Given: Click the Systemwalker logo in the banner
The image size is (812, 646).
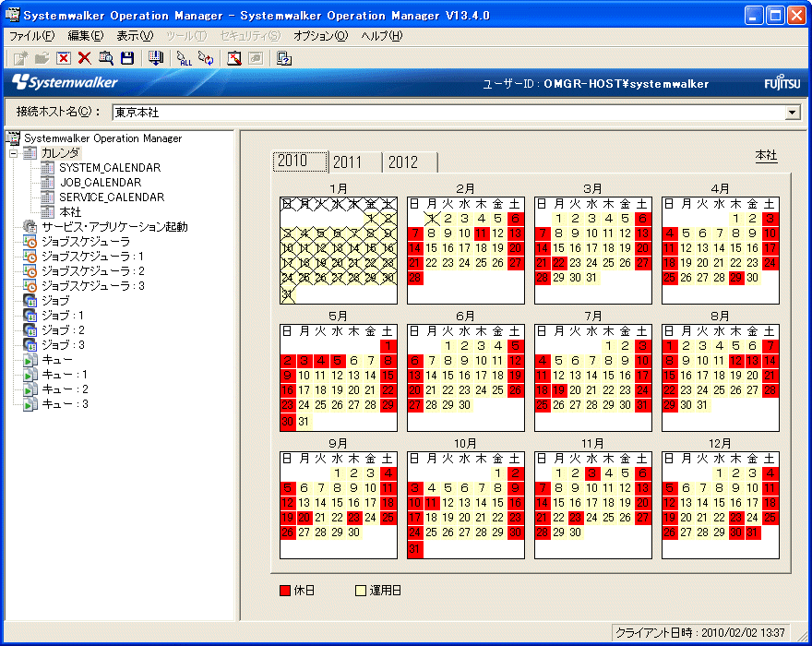Looking at the screenshot, I should pyautogui.click(x=65, y=82).
